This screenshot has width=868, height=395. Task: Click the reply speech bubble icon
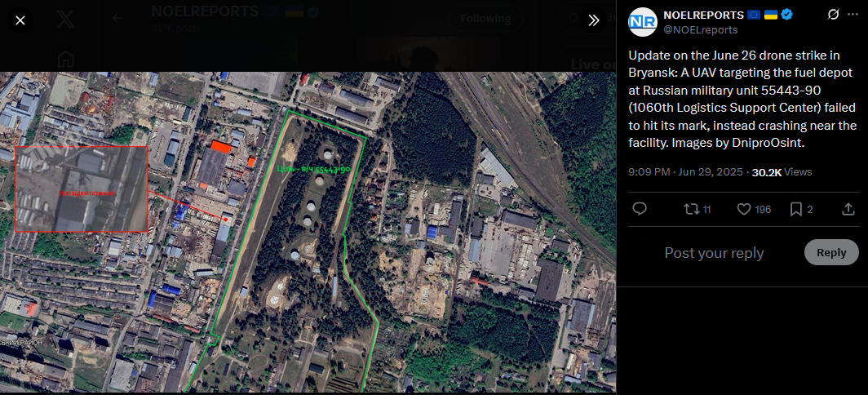(640, 209)
